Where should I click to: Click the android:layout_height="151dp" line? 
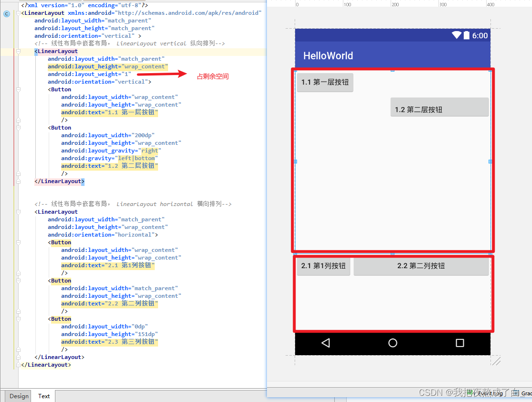(x=109, y=334)
